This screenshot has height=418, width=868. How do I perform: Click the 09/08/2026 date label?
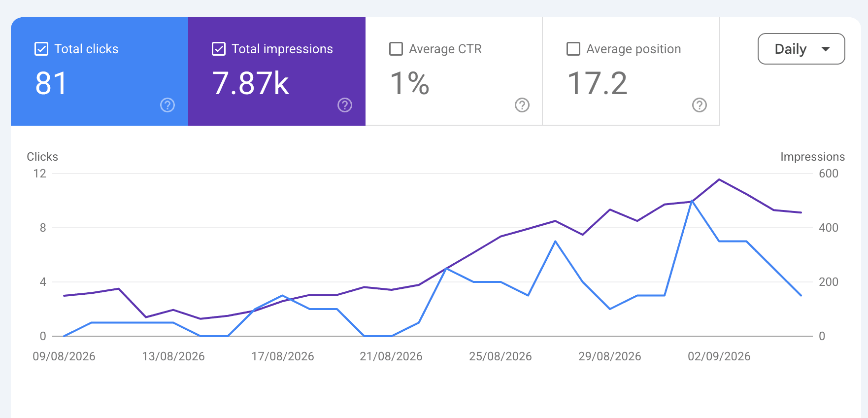[x=64, y=356]
